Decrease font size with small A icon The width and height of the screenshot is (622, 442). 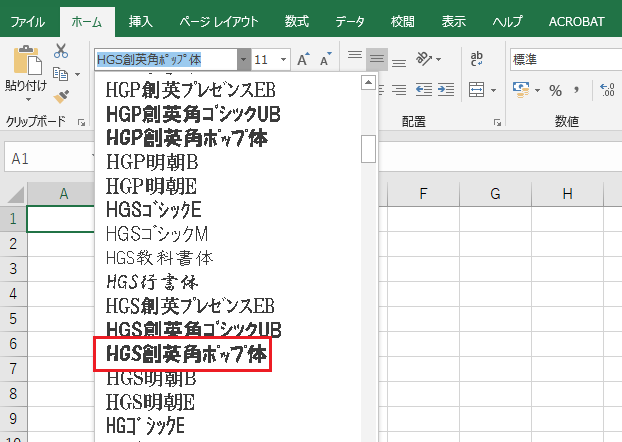(326, 60)
